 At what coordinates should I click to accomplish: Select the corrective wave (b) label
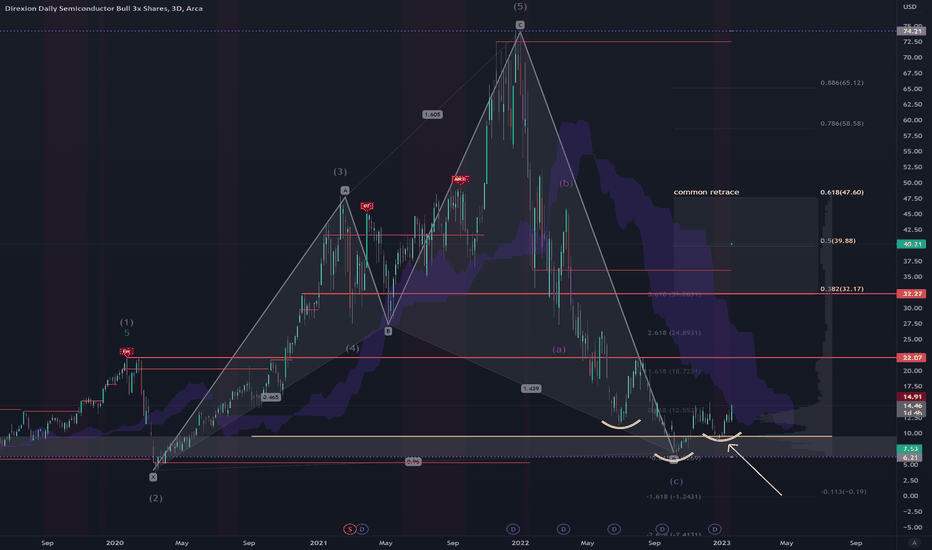pyautogui.click(x=566, y=184)
